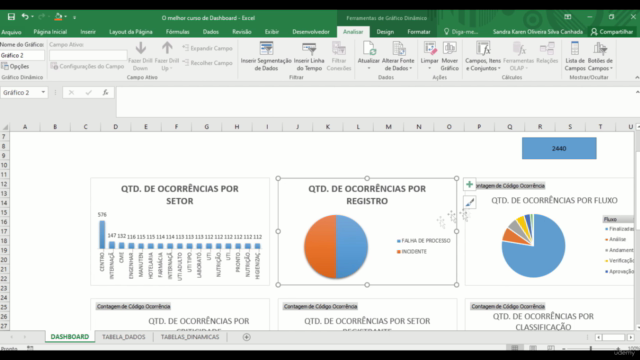Click the formula bar cancel X

(x=71, y=93)
